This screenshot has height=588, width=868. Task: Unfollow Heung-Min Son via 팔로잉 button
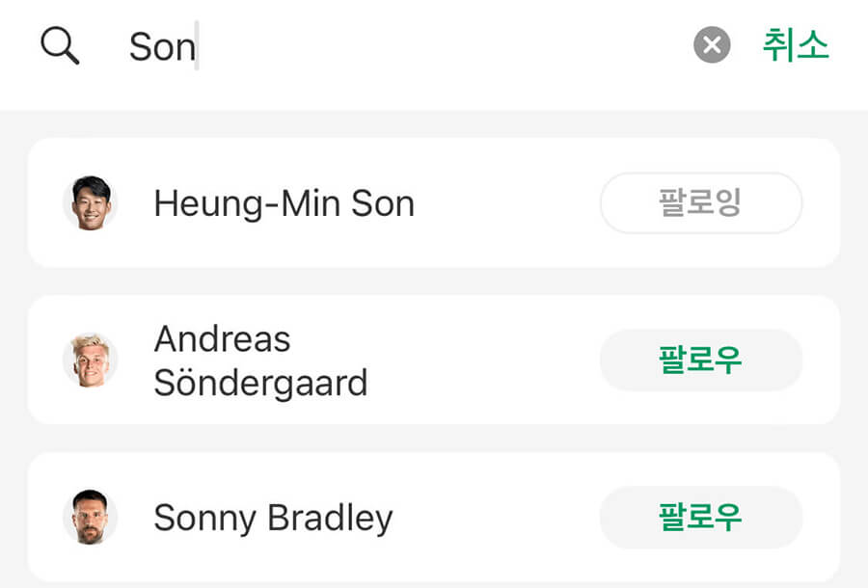pos(701,202)
